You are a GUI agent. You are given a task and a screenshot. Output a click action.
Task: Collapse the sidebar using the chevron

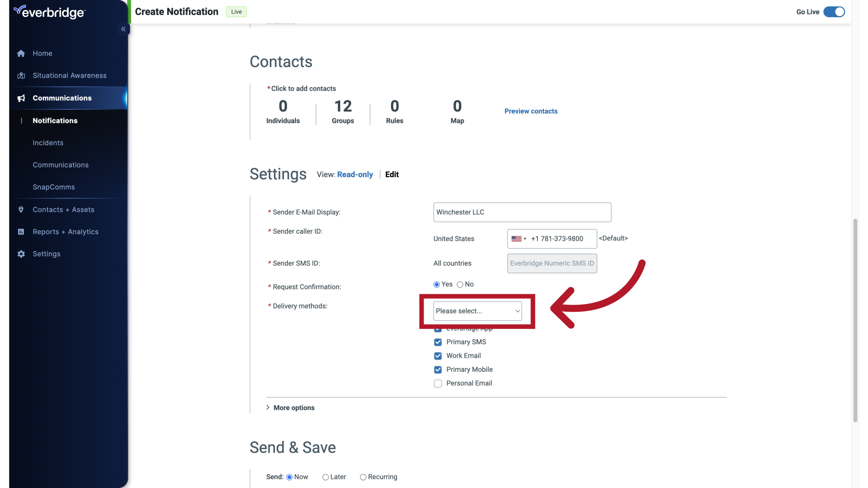click(x=123, y=28)
